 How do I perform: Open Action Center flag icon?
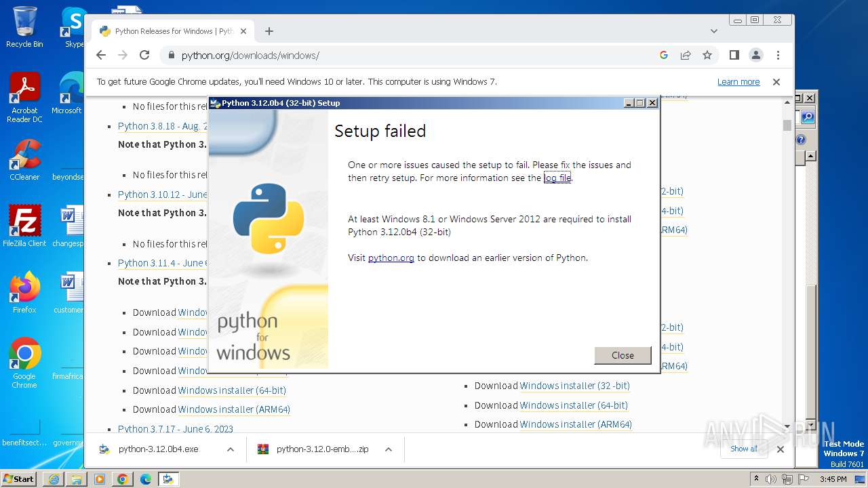click(x=804, y=479)
